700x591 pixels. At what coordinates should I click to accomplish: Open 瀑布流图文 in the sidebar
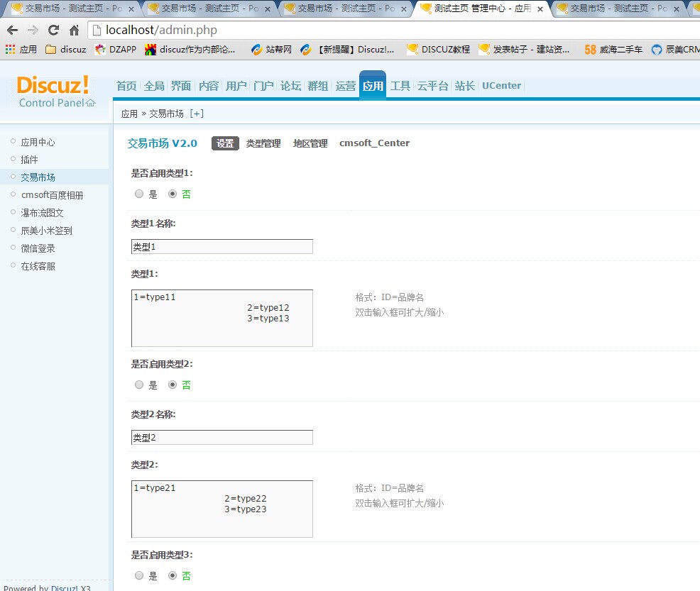[42, 213]
